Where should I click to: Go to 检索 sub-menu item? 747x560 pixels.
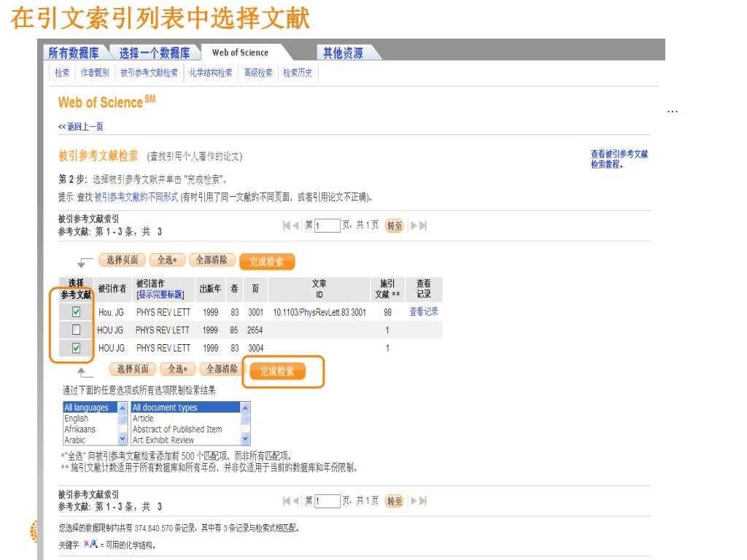(62, 72)
